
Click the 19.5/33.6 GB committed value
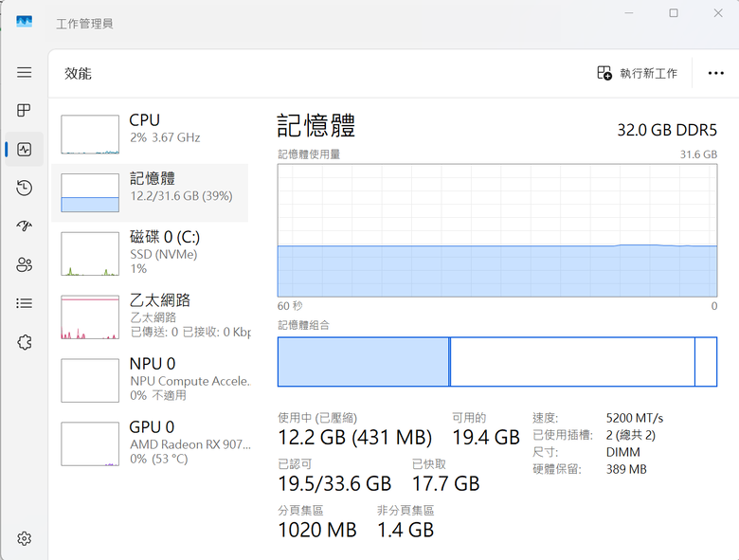coord(334,483)
